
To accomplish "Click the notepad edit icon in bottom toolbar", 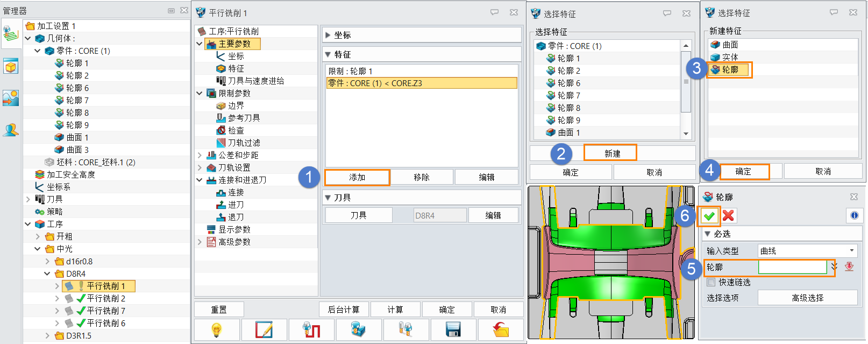I will [264, 329].
